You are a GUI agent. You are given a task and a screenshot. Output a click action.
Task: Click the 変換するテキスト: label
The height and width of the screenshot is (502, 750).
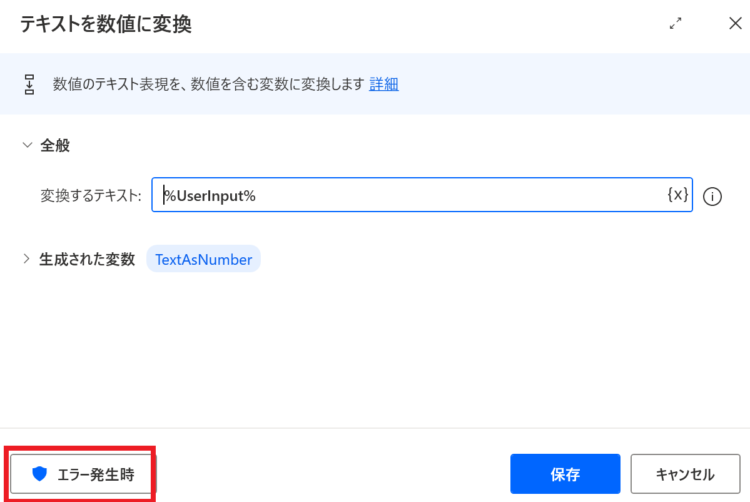pos(91,196)
